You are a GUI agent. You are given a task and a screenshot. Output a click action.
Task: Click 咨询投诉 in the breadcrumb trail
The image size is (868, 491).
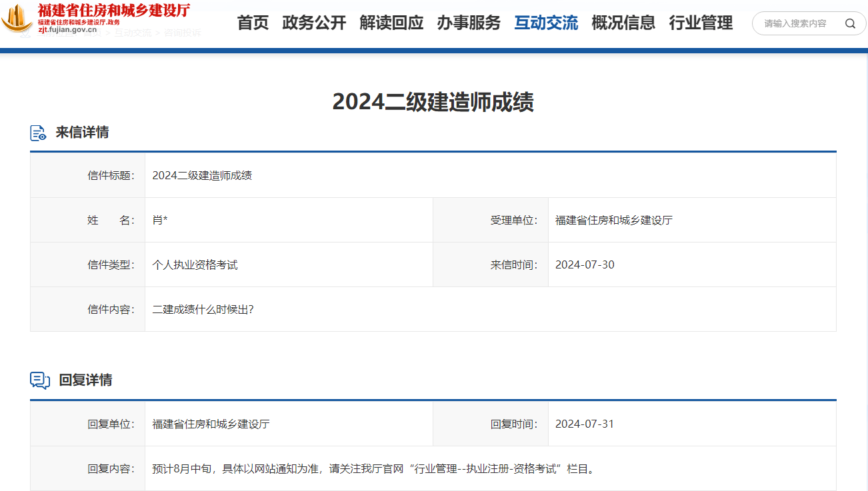181,34
